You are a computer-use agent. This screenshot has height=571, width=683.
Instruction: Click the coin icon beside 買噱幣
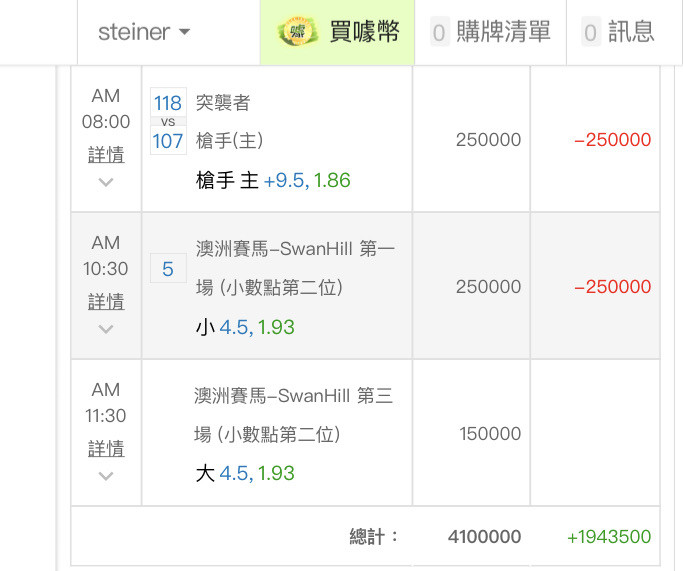(297, 32)
